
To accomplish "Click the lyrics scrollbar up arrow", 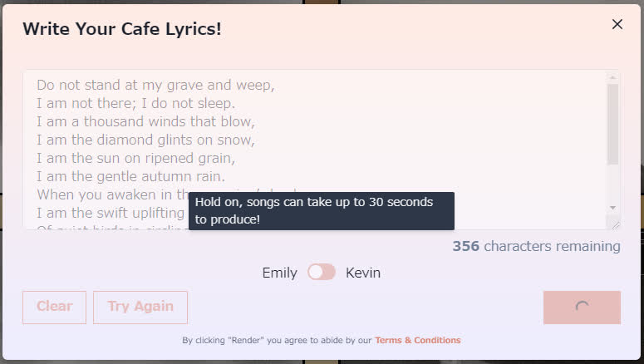I will (613, 77).
